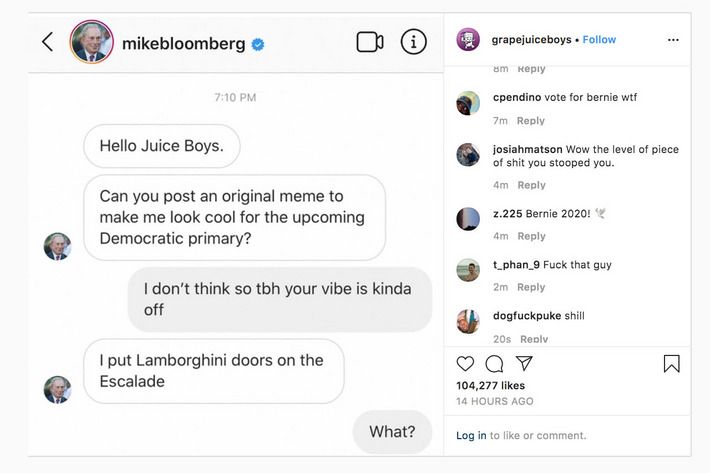Start a video call with mikebloomberg

[x=369, y=42]
